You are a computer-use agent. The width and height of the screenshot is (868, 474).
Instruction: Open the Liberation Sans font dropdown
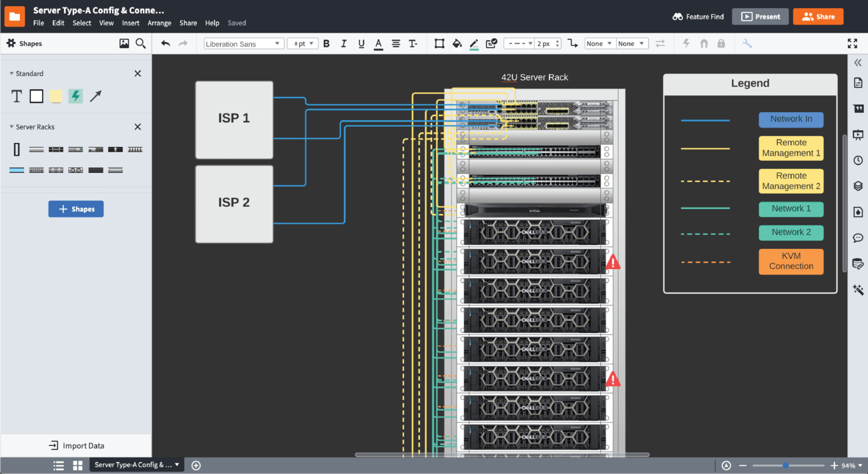point(244,43)
